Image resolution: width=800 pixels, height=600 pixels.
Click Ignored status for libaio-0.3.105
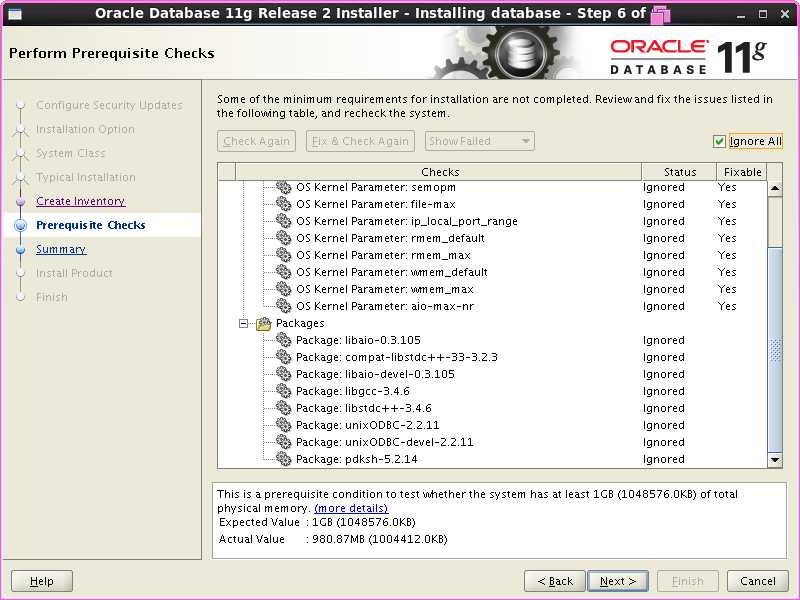pyautogui.click(x=663, y=340)
